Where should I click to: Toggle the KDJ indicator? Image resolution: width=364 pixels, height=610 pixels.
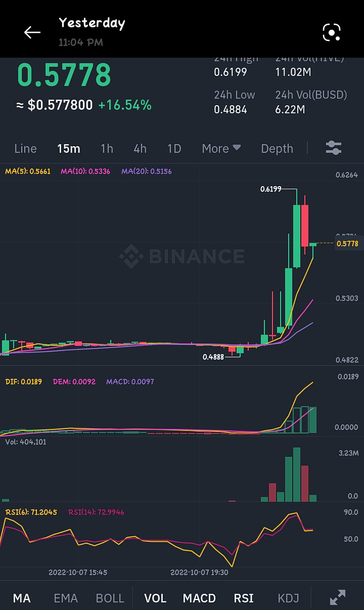(x=288, y=598)
